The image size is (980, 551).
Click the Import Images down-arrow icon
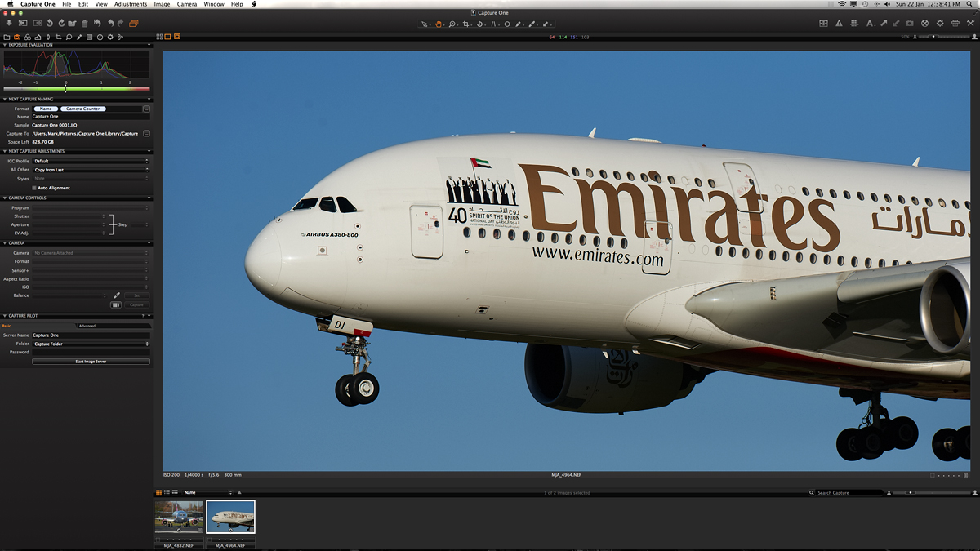coord(9,24)
